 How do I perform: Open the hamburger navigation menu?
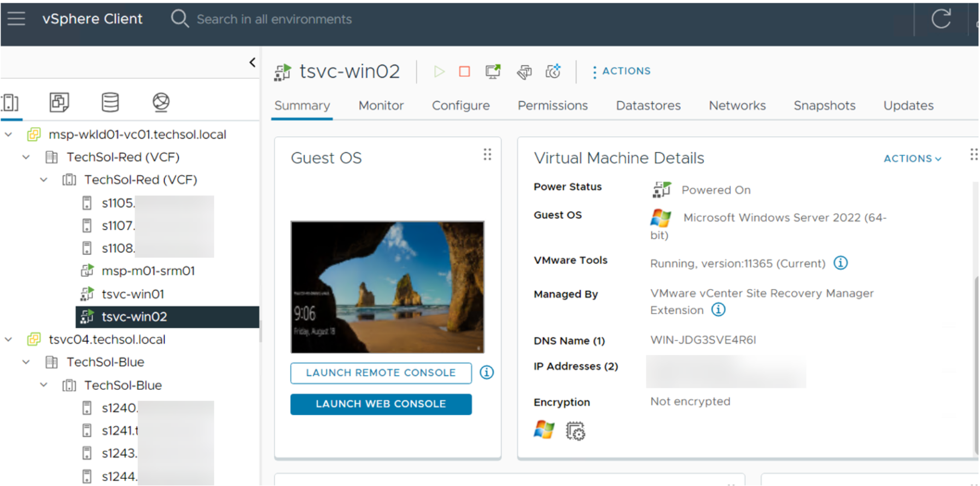click(x=16, y=19)
